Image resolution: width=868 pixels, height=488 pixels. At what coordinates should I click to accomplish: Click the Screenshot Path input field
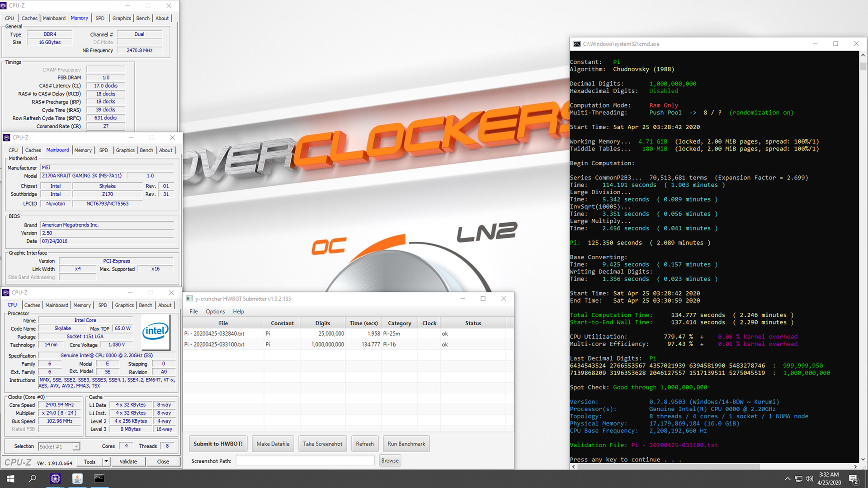[x=305, y=460]
